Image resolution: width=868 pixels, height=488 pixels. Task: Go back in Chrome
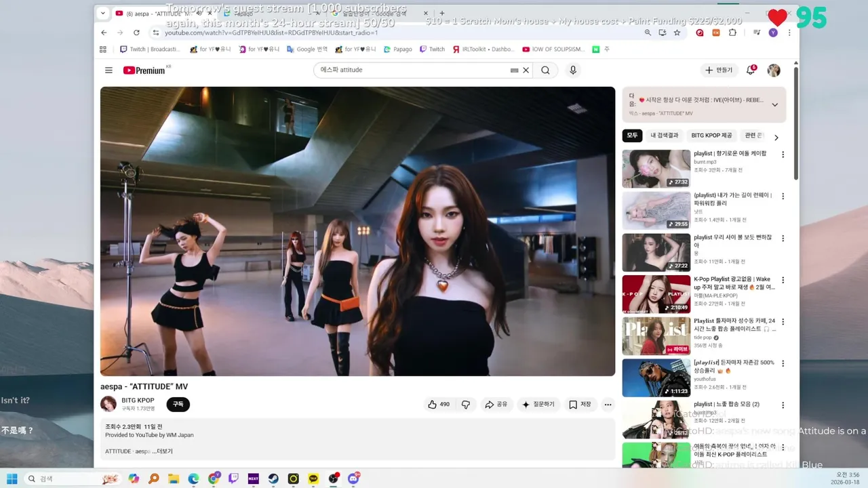click(x=104, y=33)
